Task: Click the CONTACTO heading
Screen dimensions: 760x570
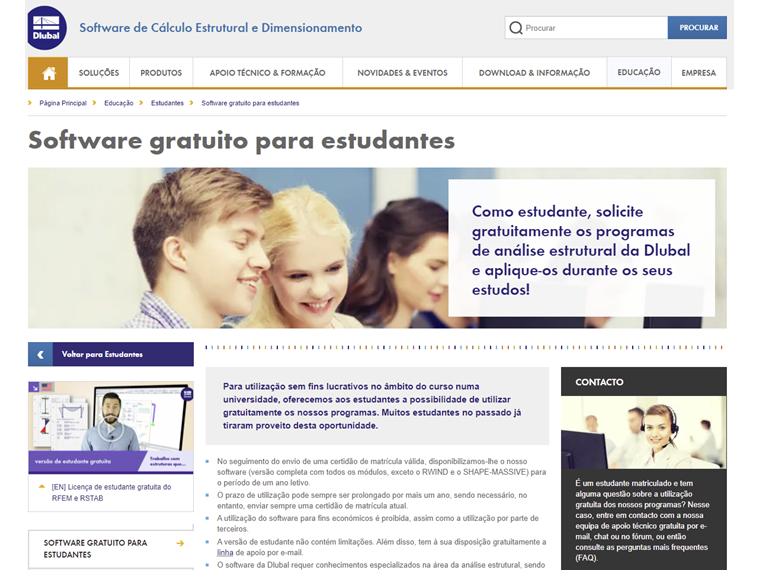Action: click(x=600, y=382)
